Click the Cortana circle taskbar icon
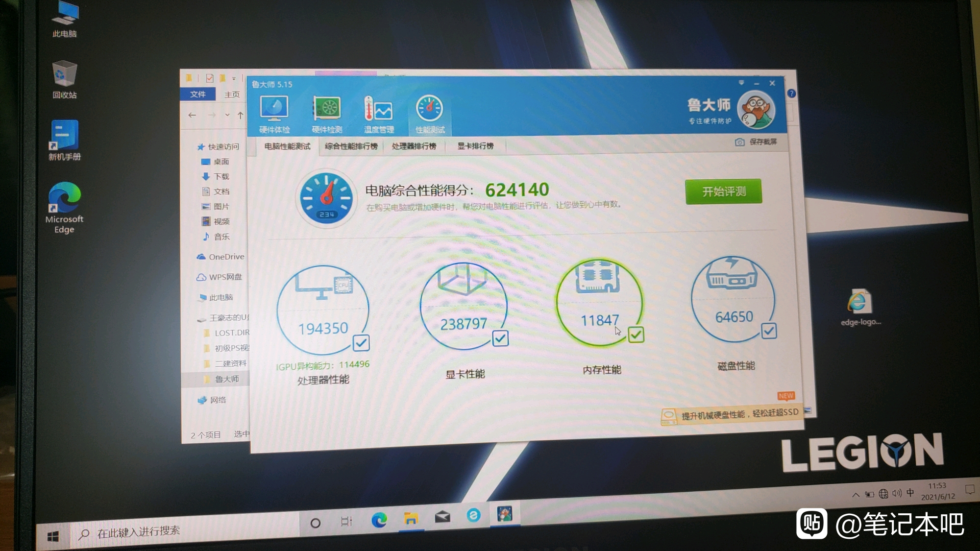This screenshot has height=551, width=980. (x=316, y=523)
